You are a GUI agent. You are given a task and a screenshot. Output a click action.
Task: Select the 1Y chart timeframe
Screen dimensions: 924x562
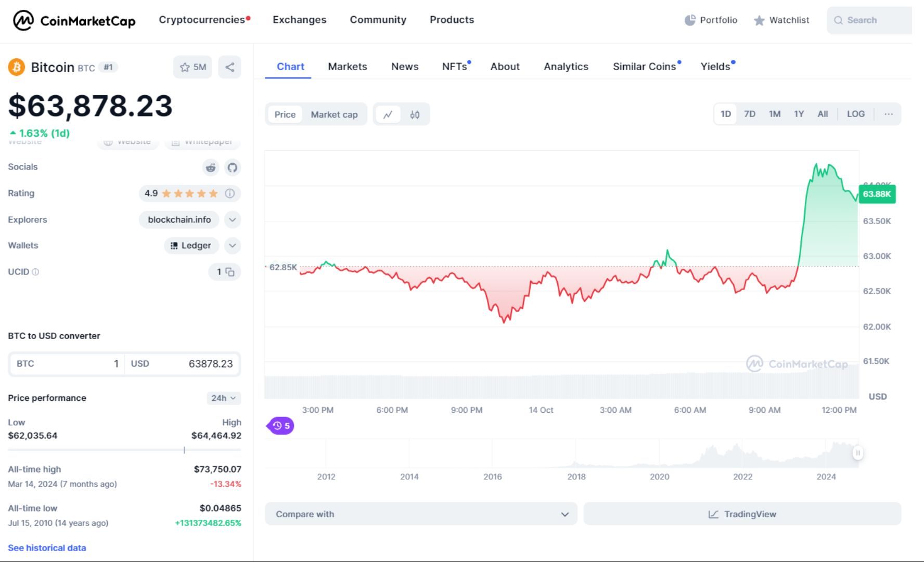pos(799,114)
